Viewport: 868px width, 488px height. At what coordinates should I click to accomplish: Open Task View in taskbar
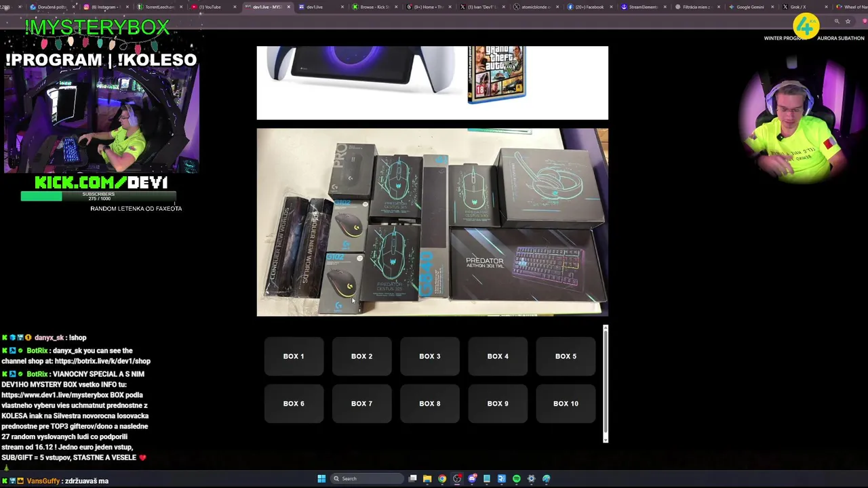[412, 479]
